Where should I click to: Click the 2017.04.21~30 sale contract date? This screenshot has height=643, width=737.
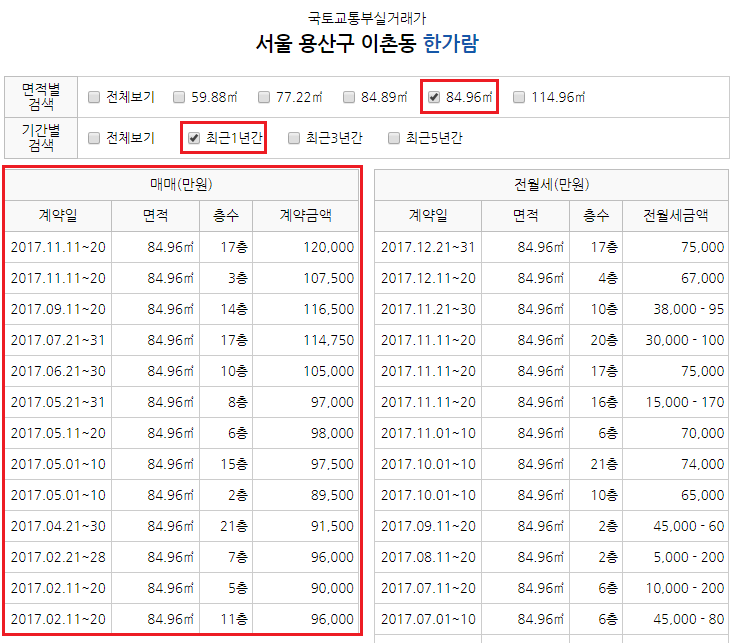click(x=58, y=526)
